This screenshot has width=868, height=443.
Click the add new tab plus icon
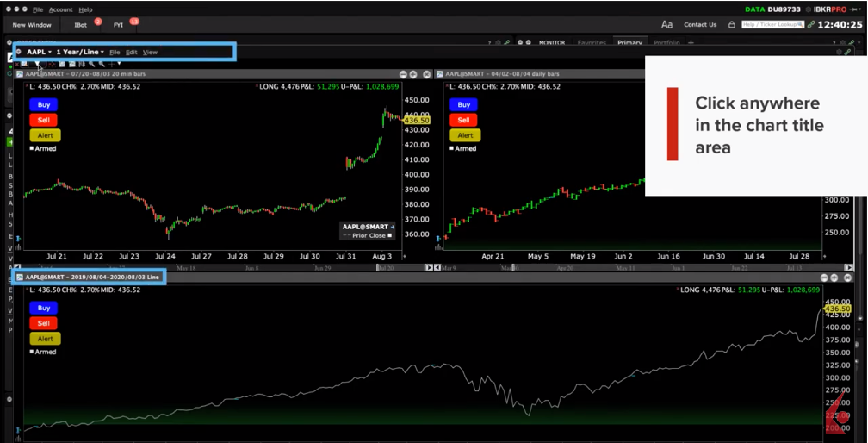tap(691, 42)
